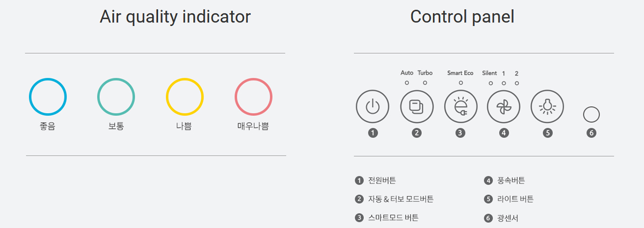Image resolution: width=644 pixels, height=228 pixels.
Task: Click the green 보통 air quality ring
Action: coord(116,97)
